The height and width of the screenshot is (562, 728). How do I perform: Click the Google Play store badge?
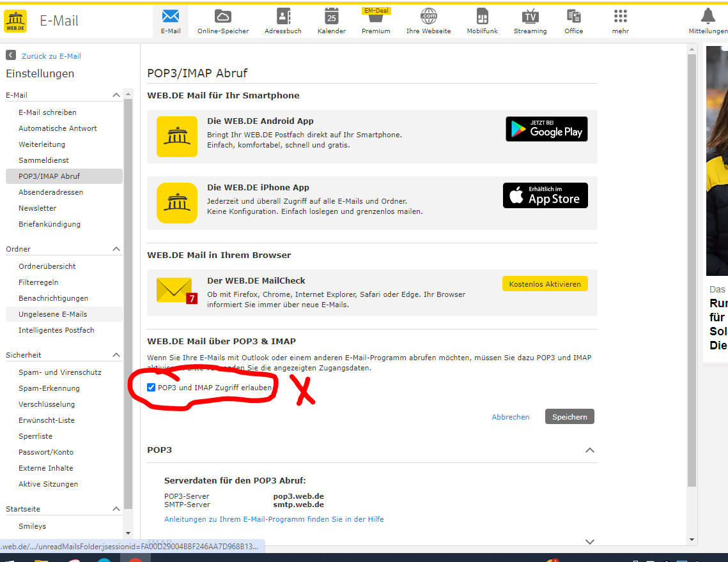tap(546, 129)
